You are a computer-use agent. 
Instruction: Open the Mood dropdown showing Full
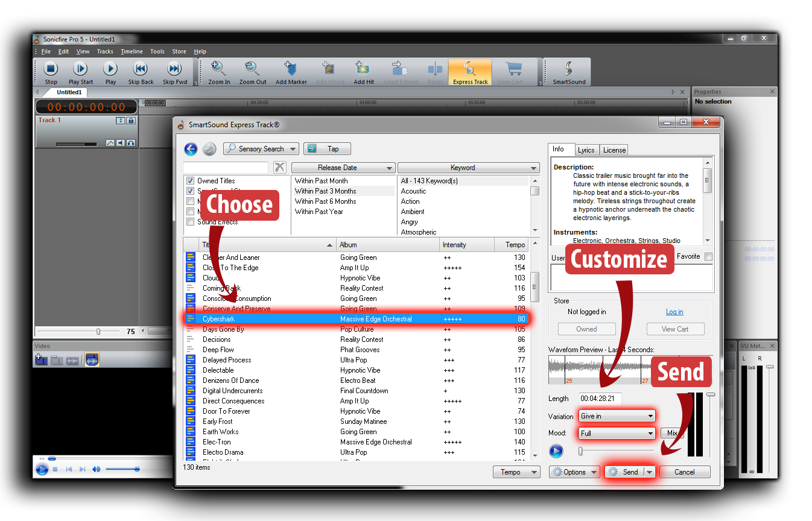click(617, 433)
